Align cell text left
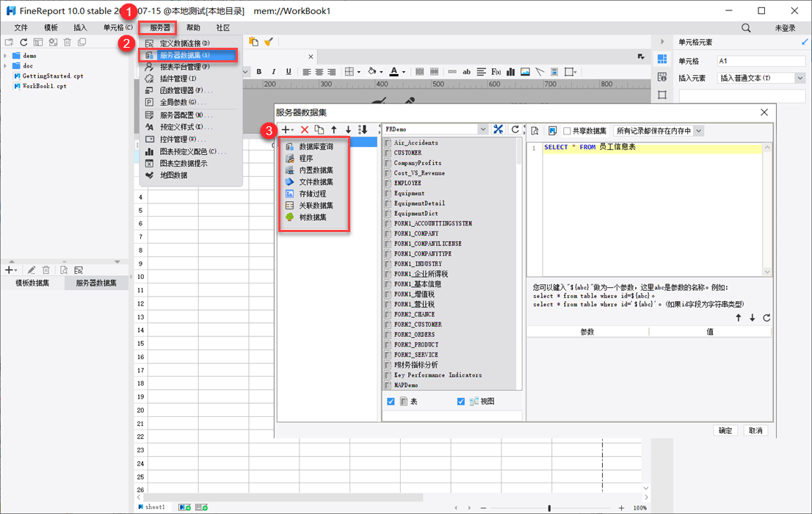This screenshot has width=812, height=514. pyautogui.click(x=307, y=72)
